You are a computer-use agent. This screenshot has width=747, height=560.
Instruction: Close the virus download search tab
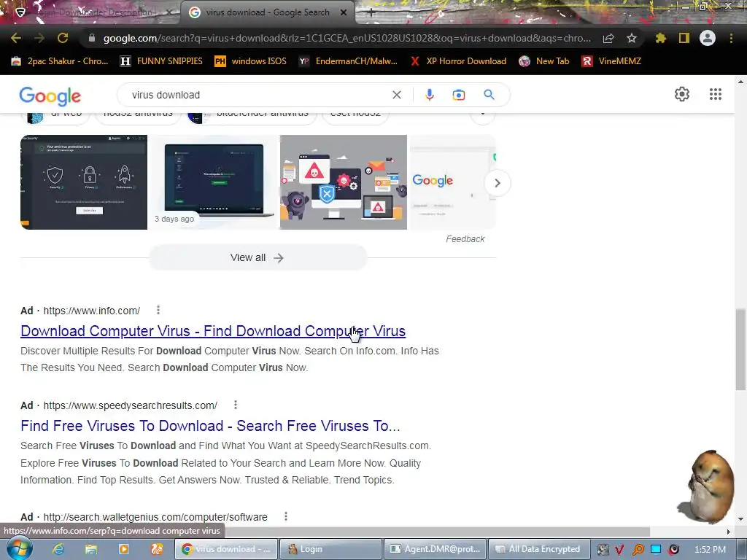point(344,13)
